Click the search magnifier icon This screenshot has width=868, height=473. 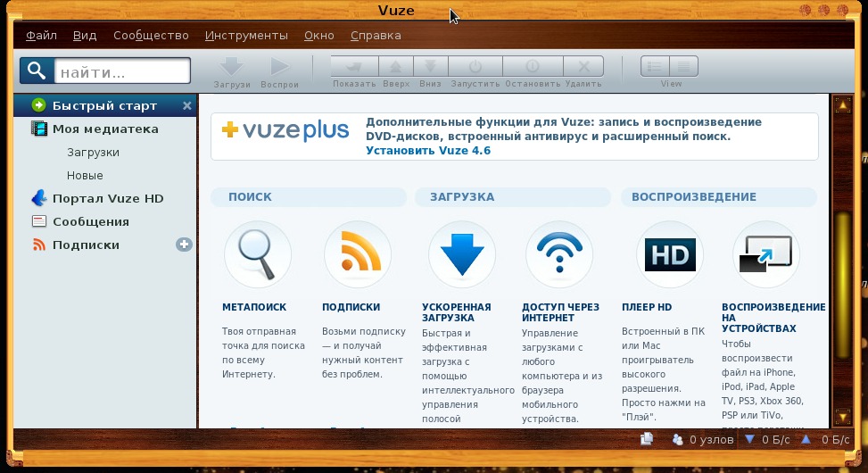[x=37, y=71]
